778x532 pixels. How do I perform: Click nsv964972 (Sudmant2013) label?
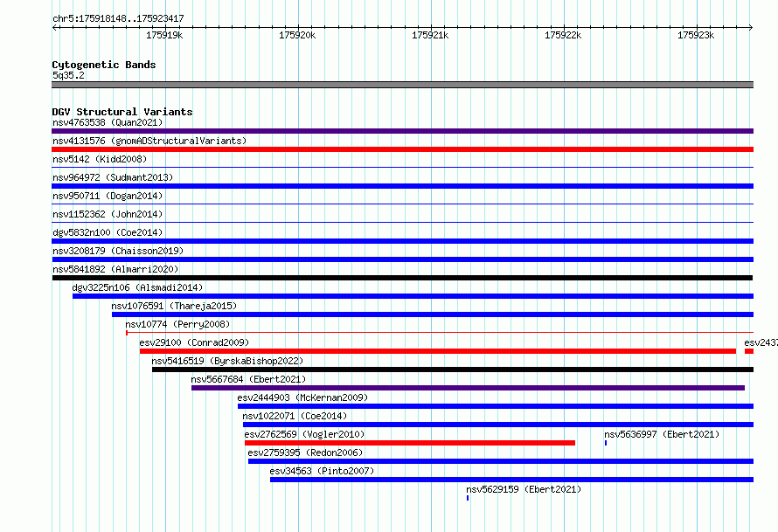click(113, 177)
